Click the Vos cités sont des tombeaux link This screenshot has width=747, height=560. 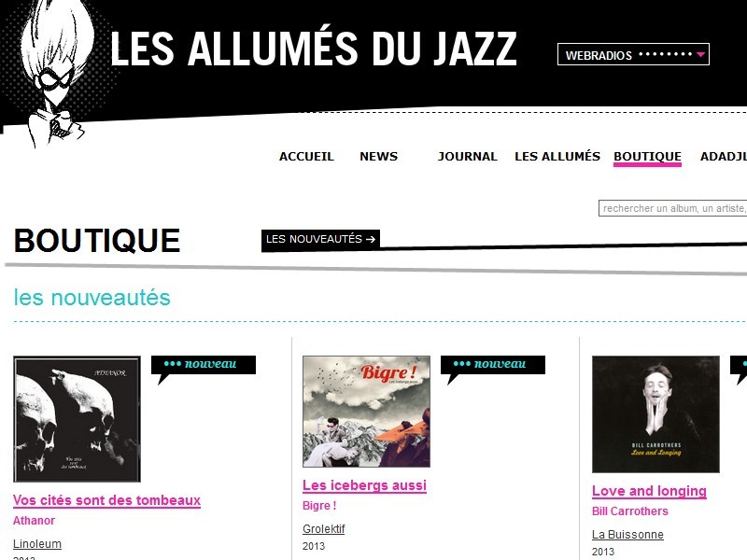coord(106,500)
